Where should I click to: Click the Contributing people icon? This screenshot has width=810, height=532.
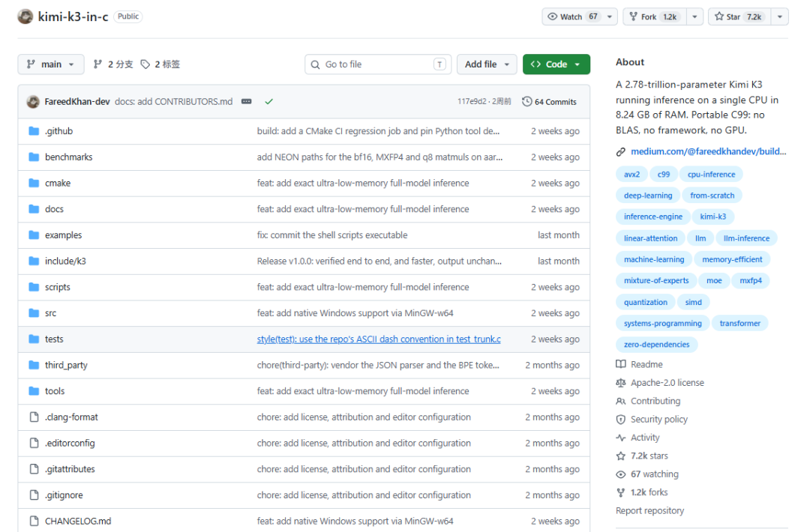click(x=621, y=401)
